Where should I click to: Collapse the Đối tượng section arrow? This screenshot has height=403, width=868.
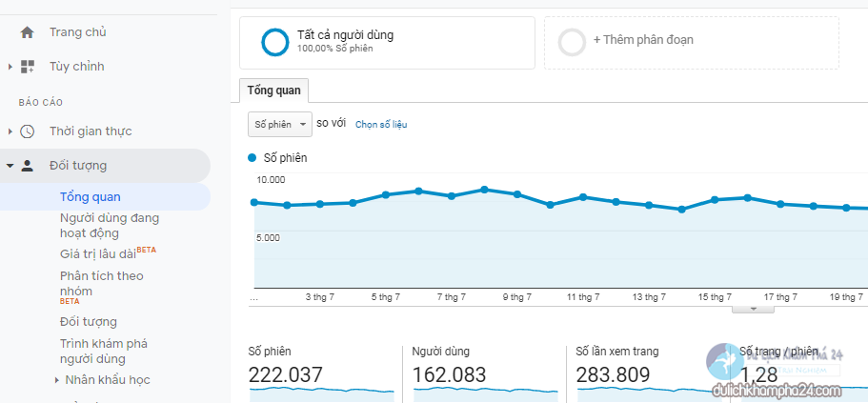[x=10, y=166]
